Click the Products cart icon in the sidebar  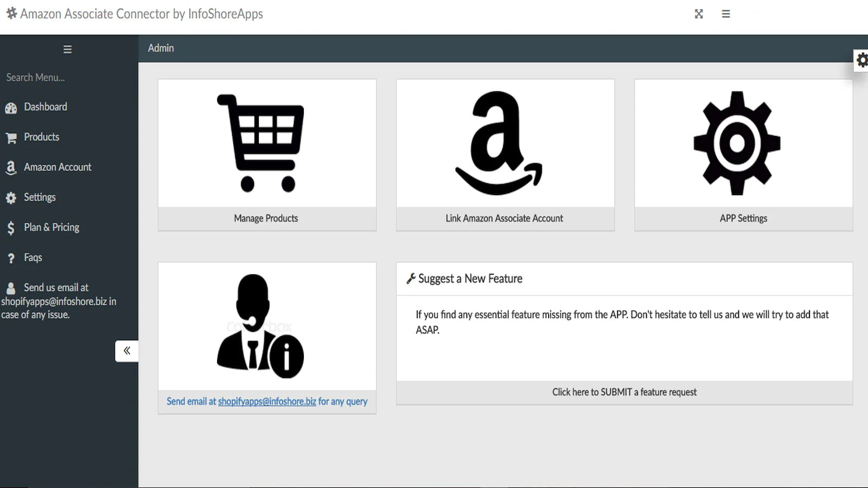pos(11,138)
